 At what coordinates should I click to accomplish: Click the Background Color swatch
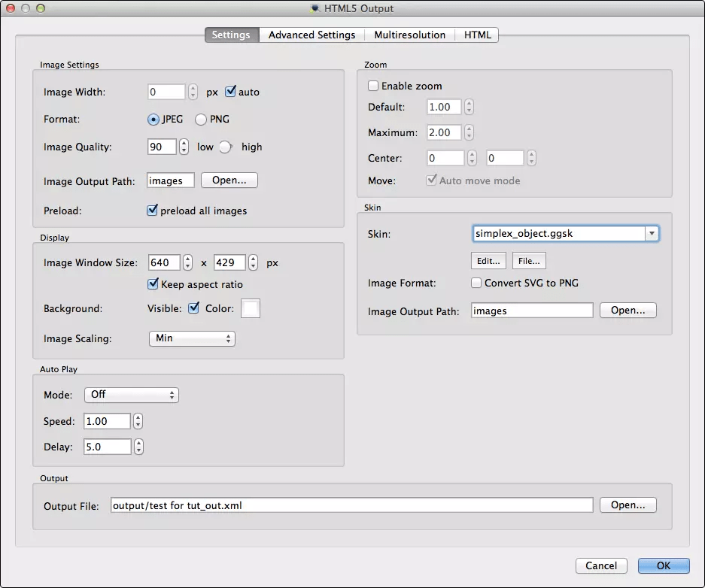[x=250, y=308]
